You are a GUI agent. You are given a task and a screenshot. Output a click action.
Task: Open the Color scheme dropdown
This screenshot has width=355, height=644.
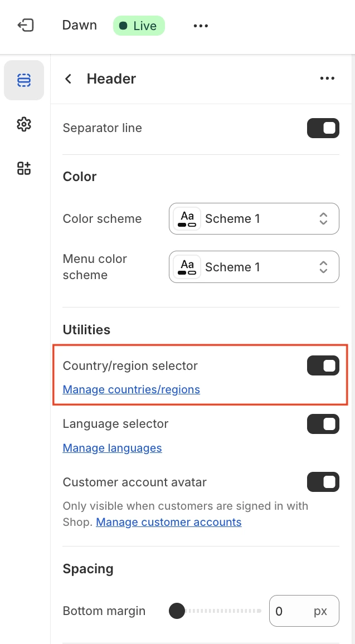(254, 219)
